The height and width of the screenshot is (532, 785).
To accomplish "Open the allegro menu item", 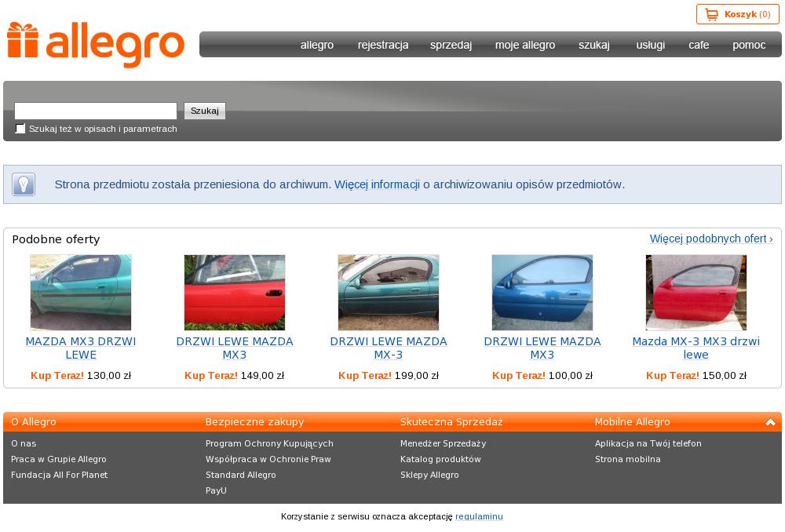I will tap(317, 45).
